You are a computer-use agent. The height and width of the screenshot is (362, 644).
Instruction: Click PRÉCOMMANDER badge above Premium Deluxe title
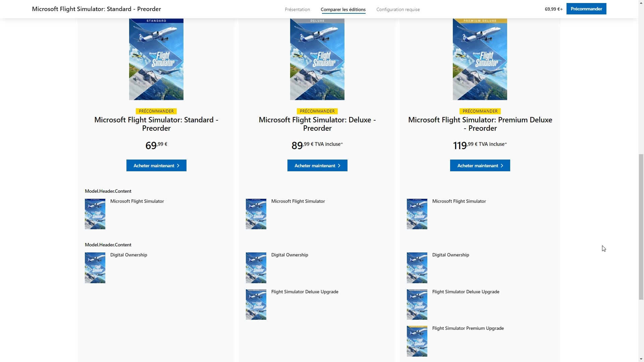pyautogui.click(x=480, y=111)
